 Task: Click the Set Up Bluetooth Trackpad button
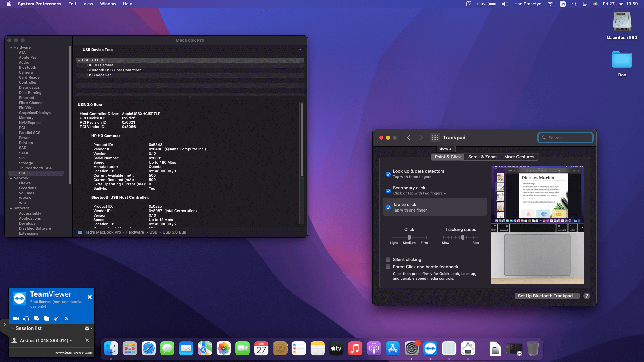pyautogui.click(x=547, y=296)
